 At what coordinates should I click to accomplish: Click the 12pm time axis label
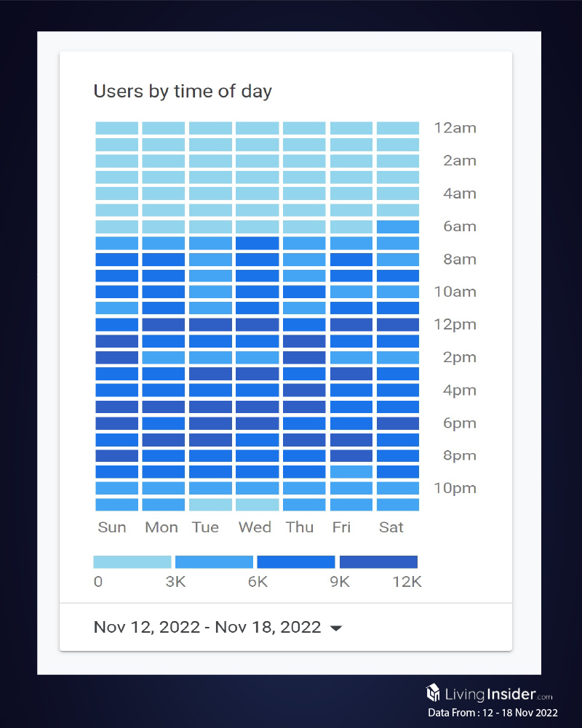click(x=455, y=324)
